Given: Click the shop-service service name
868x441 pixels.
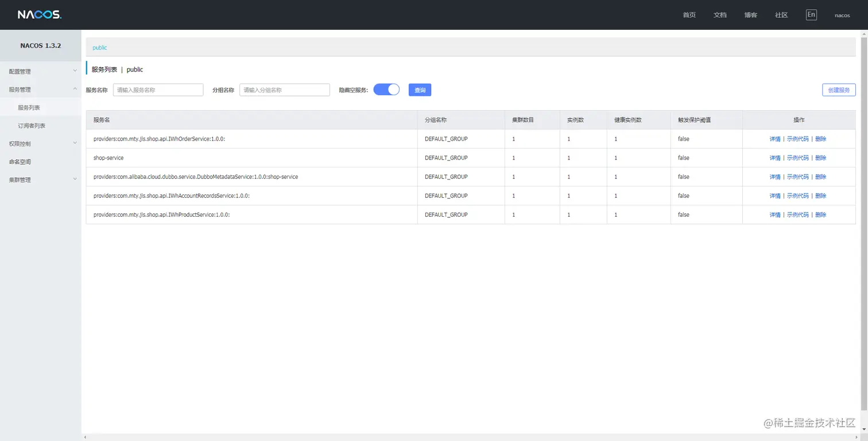Looking at the screenshot, I should coord(108,158).
